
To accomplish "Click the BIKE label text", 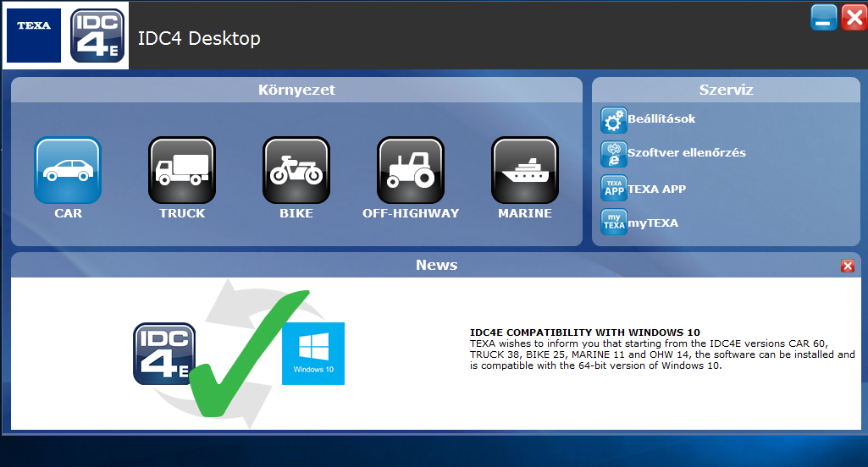I will click(x=296, y=213).
